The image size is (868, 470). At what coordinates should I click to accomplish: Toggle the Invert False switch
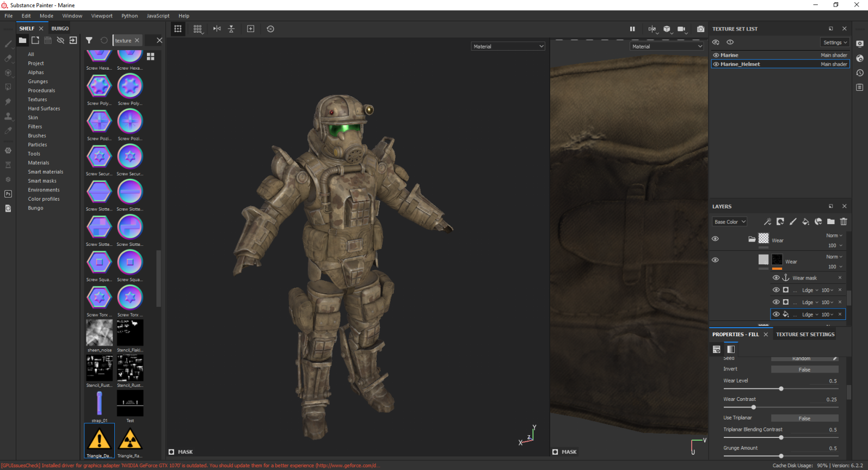(804, 369)
